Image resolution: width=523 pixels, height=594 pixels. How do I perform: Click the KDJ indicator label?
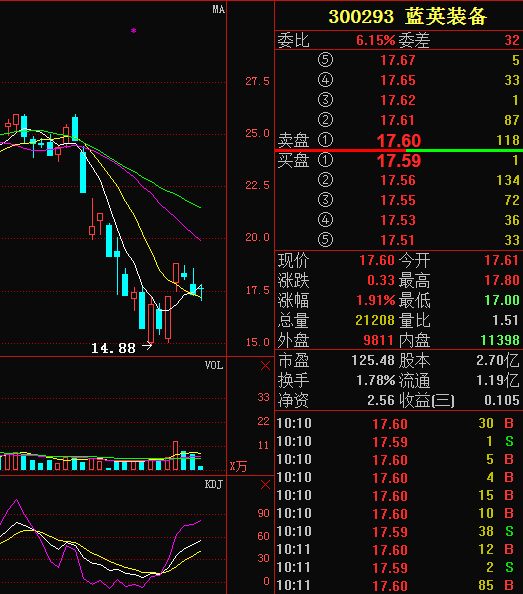(214, 484)
